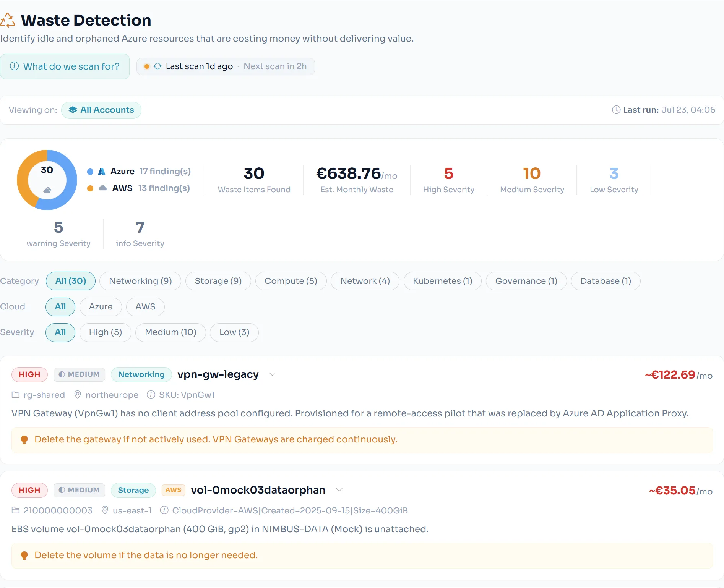724x588 pixels.
Task: Click the layers icon in All Accounts chip
Action: click(x=73, y=110)
